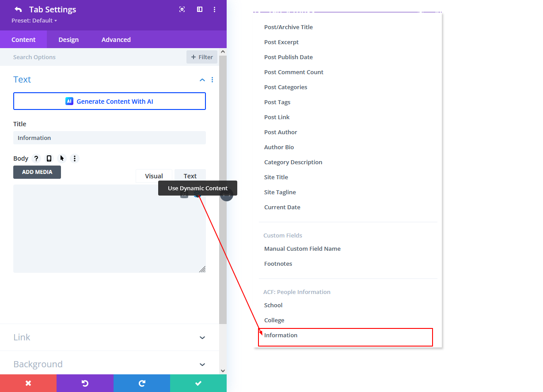The width and height of the screenshot is (543, 392).
Task: Click the Add Media button
Action: tap(37, 172)
